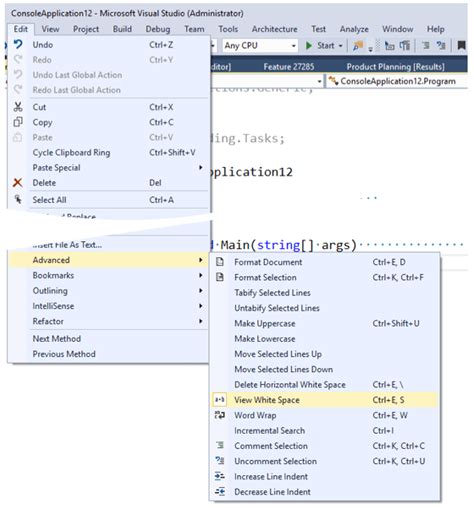Switch to the Feature 27285 tab
The image size is (474, 508).
(x=289, y=67)
